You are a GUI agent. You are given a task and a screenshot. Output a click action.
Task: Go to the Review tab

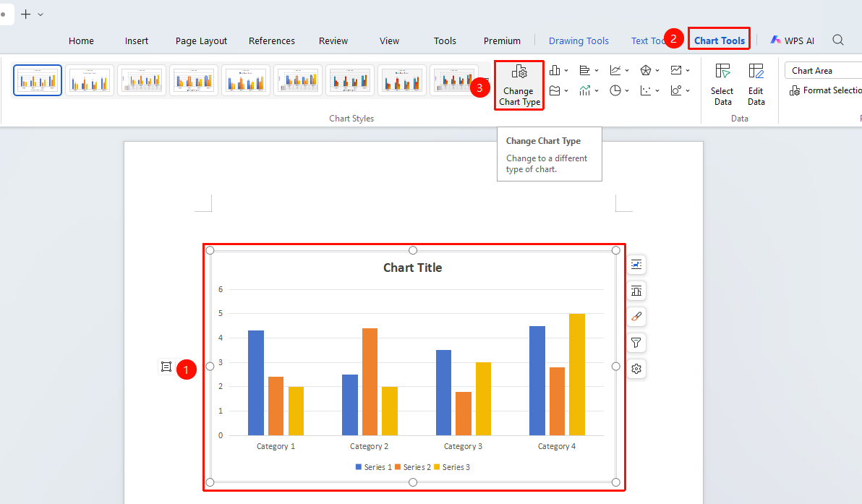click(x=333, y=40)
